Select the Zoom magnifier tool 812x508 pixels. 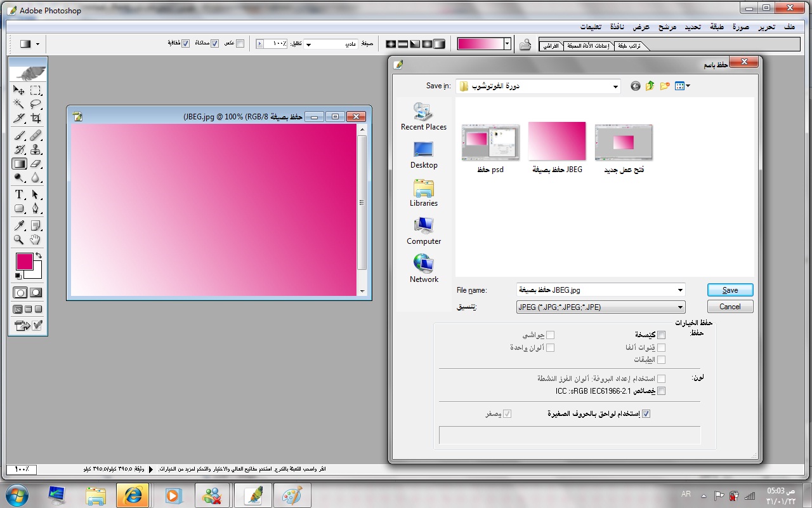(19, 239)
